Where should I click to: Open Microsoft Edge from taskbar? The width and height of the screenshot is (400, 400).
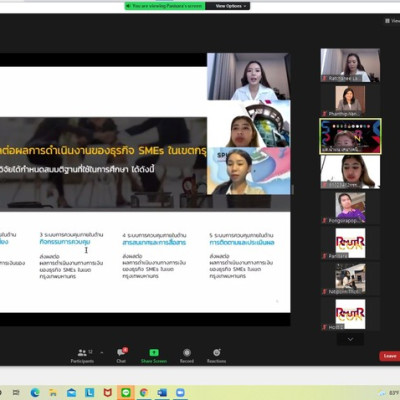coord(35,393)
